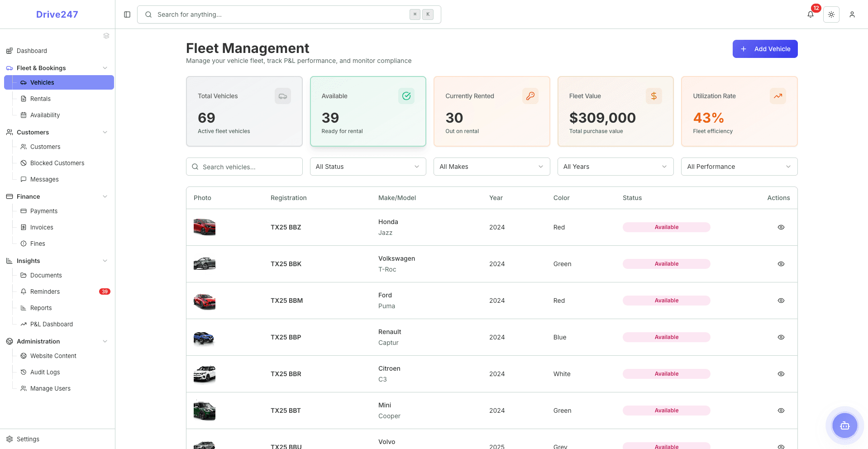Open notifications via the bell icon
868x449 pixels.
[810, 14]
